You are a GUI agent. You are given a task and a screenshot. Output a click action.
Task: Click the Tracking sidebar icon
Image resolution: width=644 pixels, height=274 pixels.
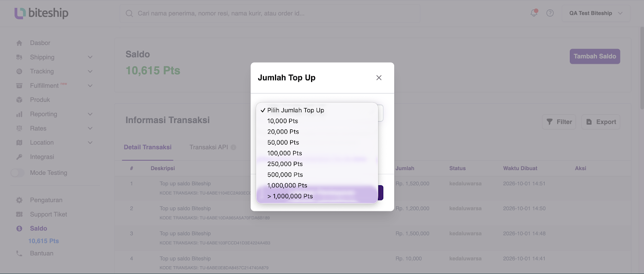[x=19, y=72]
